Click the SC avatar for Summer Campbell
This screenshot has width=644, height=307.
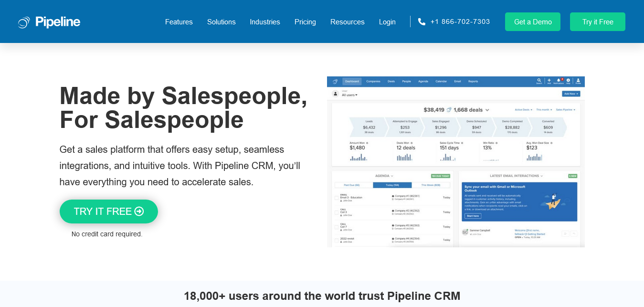click(465, 232)
